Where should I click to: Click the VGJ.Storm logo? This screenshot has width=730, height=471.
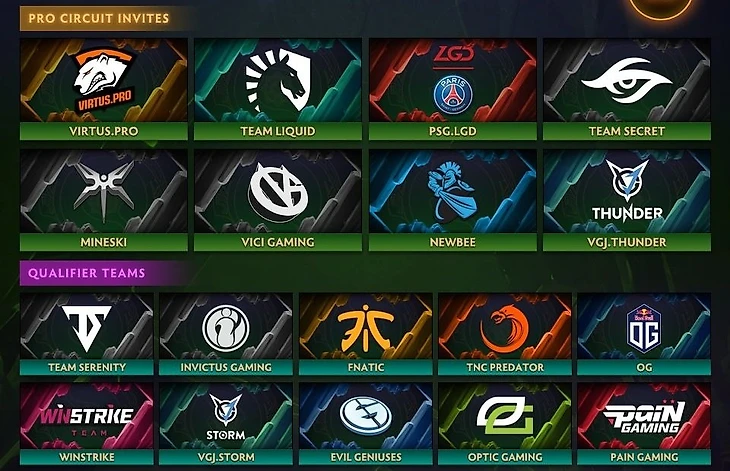tap(226, 417)
